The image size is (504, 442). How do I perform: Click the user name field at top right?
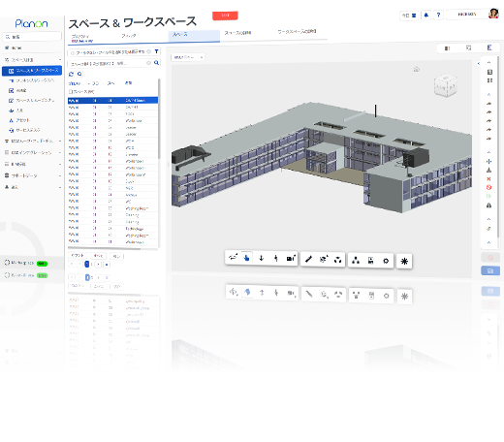(467, 15)
